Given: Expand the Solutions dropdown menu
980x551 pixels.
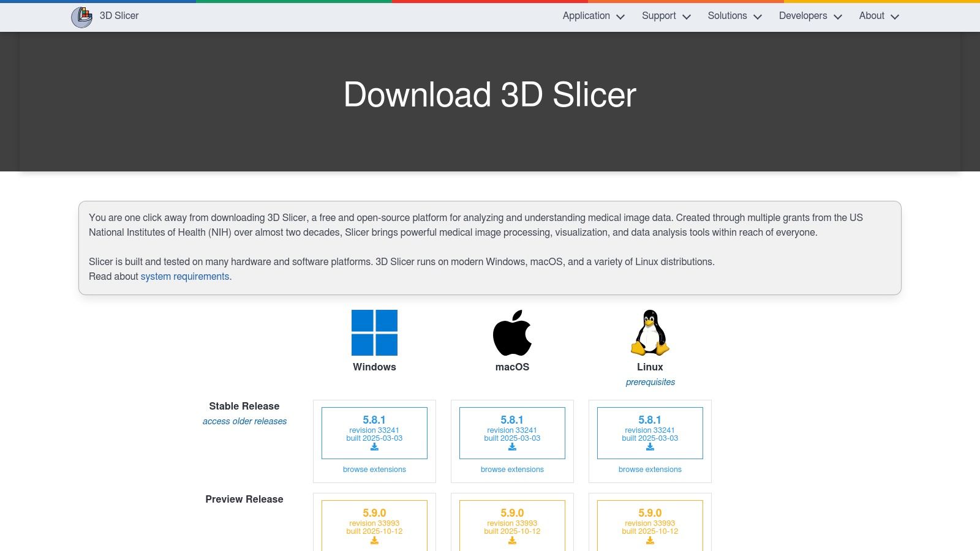Looking at the screenshot, I should 734,17.
